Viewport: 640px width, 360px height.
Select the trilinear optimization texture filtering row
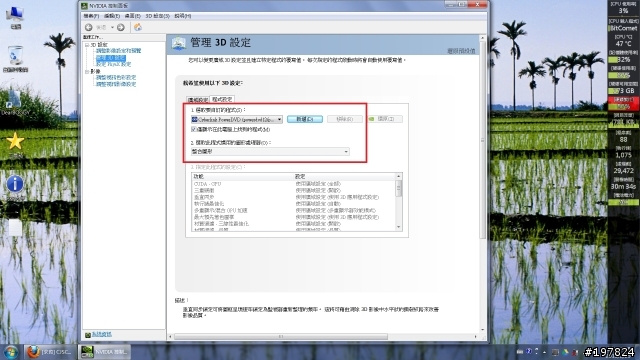click(294, 224)
